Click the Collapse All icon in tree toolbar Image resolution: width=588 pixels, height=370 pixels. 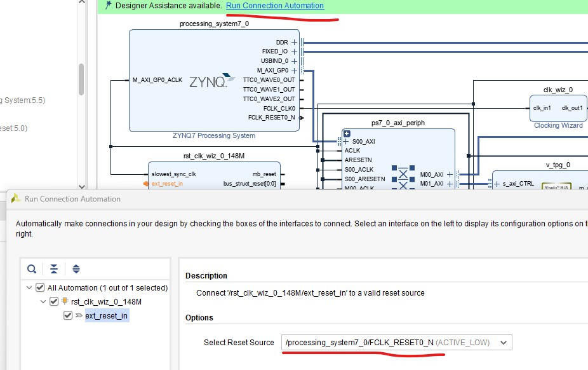coord(54,269)
